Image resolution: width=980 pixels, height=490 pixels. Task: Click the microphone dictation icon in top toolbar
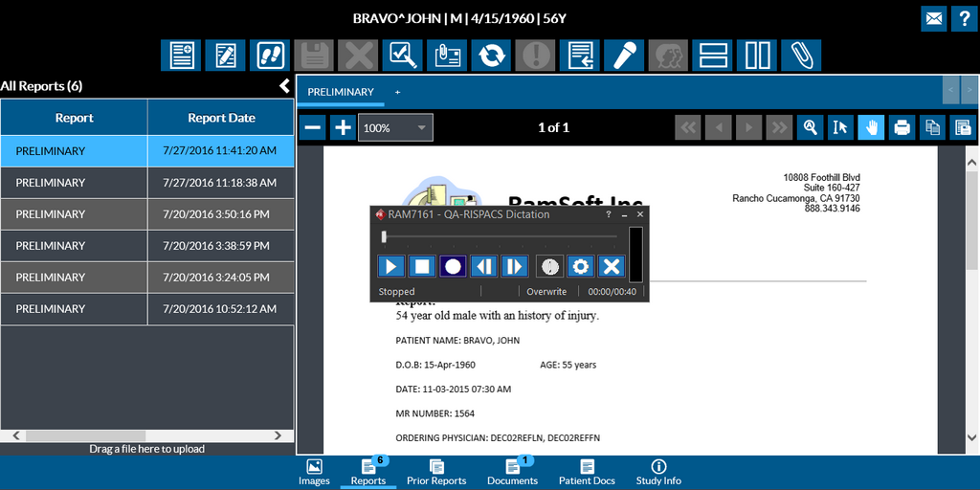coord(624,55)
